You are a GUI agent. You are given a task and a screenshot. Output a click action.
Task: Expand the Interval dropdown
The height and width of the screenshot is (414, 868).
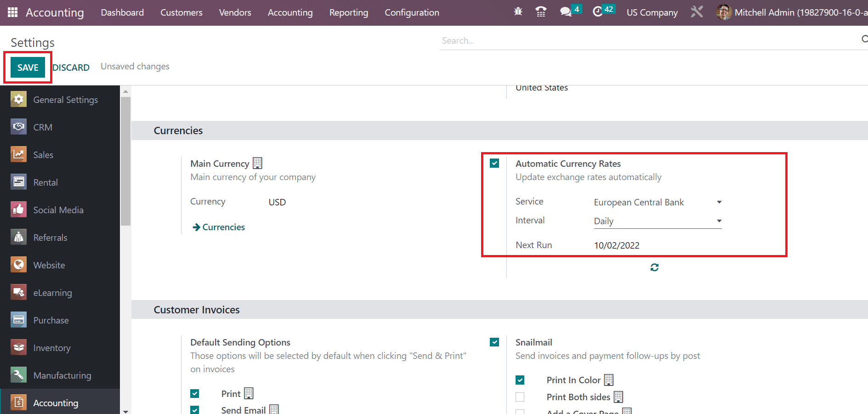(657, 221)
